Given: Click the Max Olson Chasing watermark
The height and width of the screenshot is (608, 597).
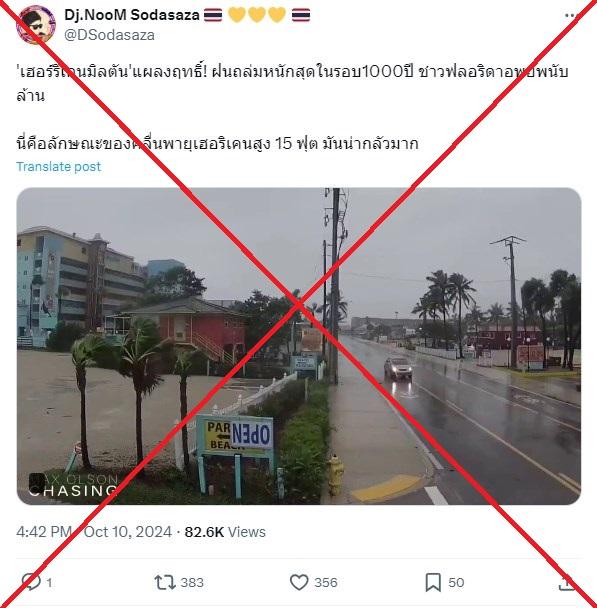Looking at the screenshot, I should 73,485.
